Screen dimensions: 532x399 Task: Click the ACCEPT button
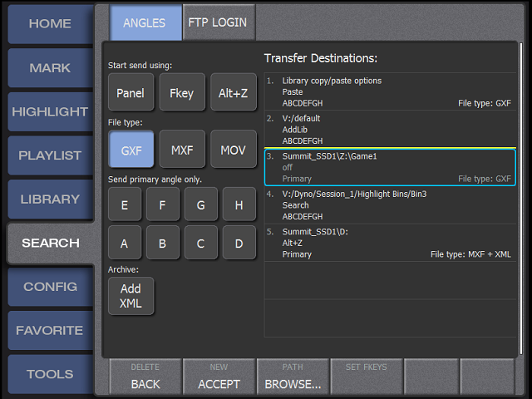pyautogui.click(x=219, y=377)
